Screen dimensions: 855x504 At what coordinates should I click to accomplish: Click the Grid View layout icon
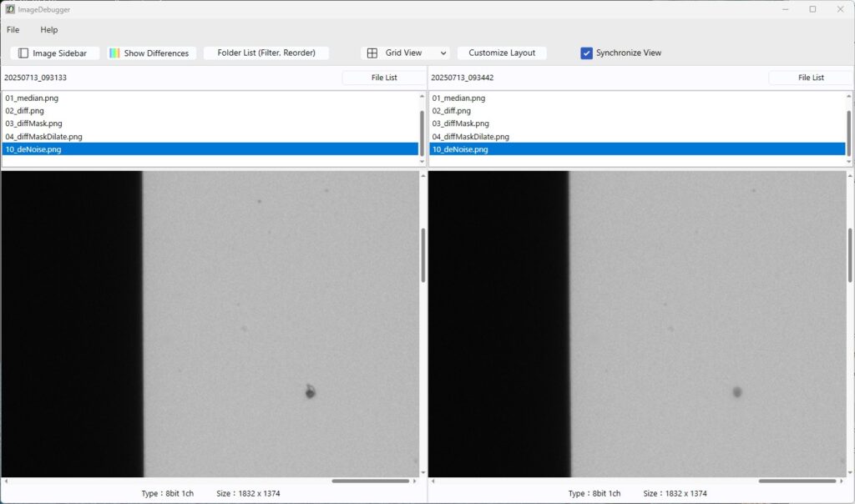[372, 53]
